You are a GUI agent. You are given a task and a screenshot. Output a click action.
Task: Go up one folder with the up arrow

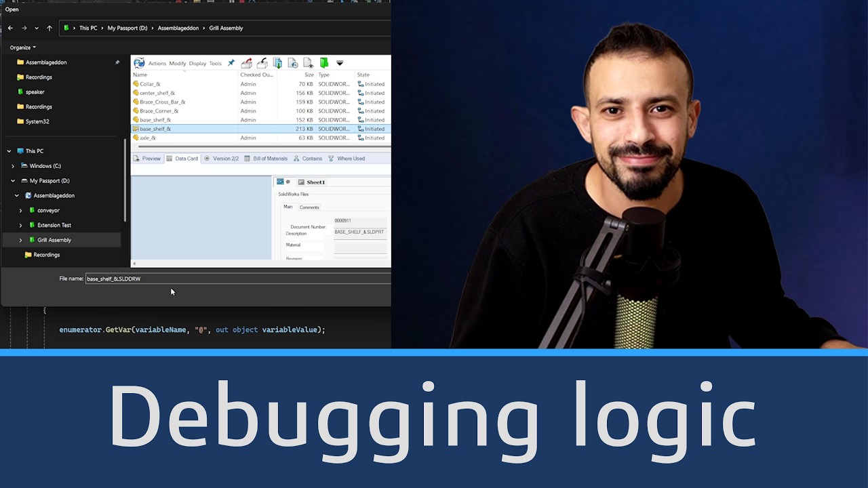(50, 28)
